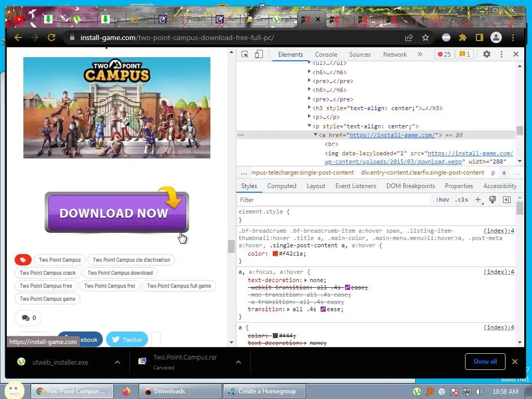The height and width of the screenshot is (399, 532).
Task: Toggle the browser side panel icon
Action: click(479, 37)
